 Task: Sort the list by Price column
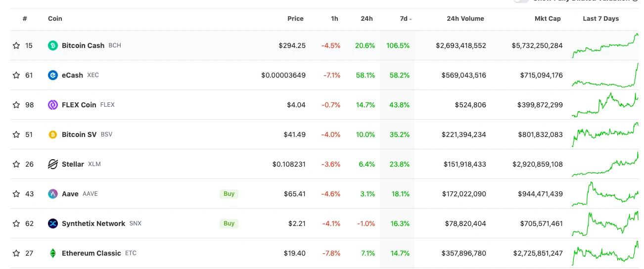click(x=295, y=19)
